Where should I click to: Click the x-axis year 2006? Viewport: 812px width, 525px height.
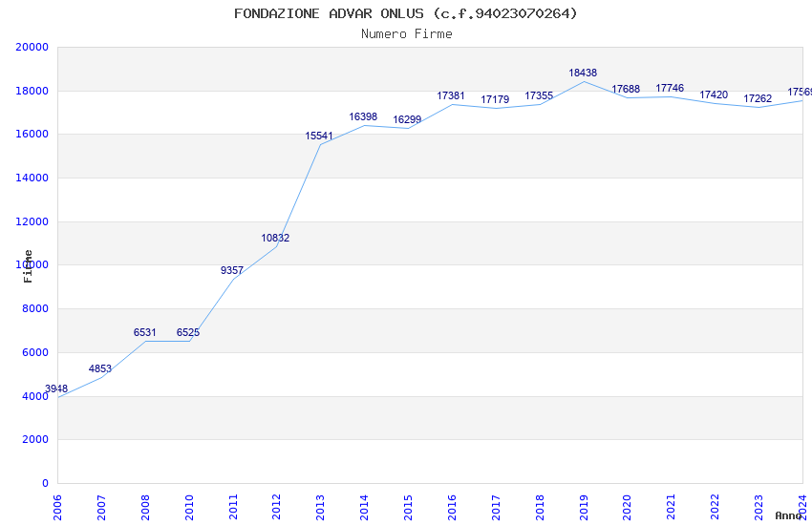coord(57,508)
